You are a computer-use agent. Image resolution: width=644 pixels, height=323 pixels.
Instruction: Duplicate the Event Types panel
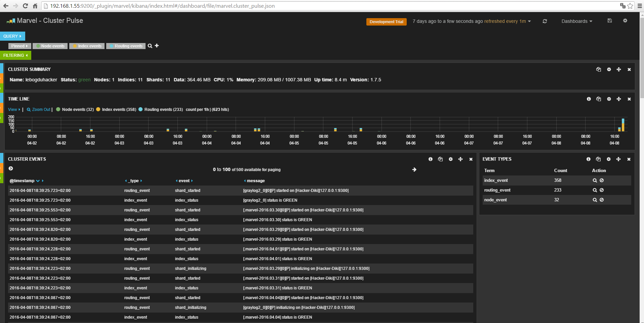pos(598,159)
